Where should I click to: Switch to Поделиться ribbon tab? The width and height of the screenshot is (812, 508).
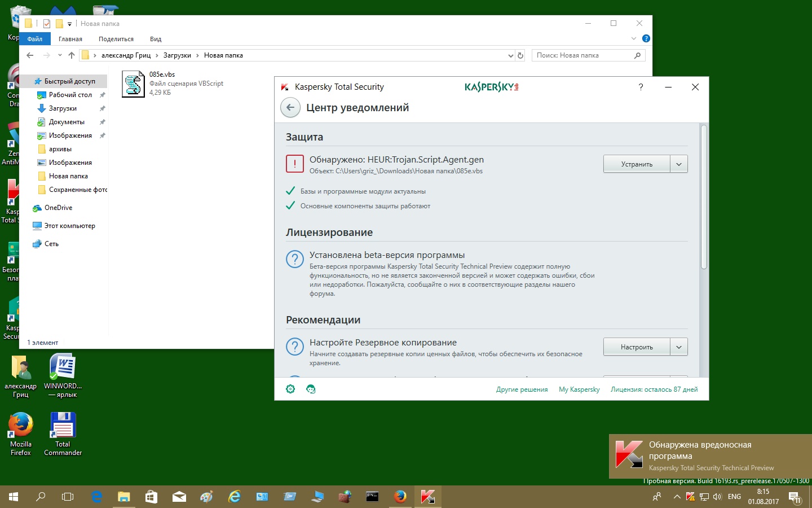[116, 39]
